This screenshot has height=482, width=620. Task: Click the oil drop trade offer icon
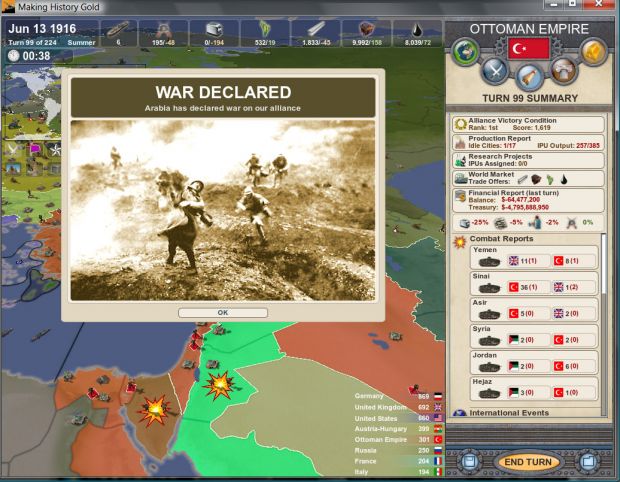564,180
